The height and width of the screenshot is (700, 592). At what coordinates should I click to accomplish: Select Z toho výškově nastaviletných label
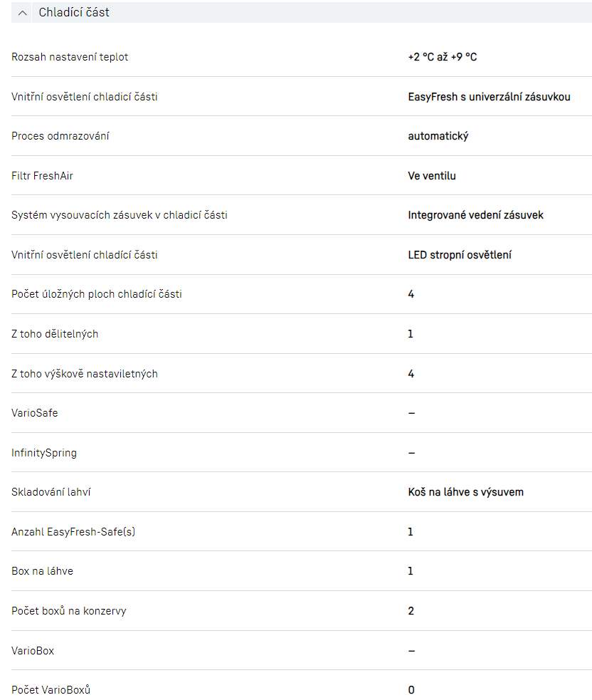(x=85, y=374)
